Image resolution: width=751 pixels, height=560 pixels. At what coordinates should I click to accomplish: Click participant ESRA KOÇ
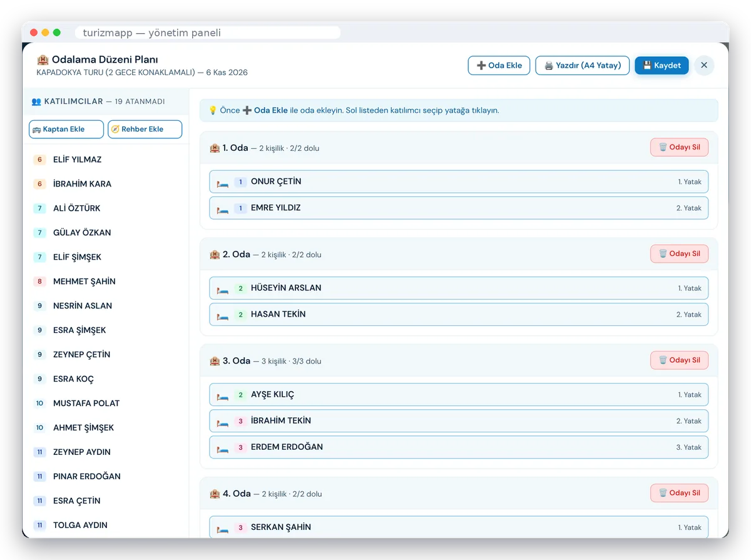(105, 379)
